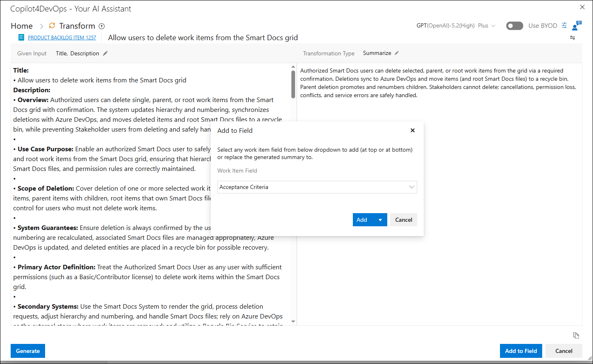
Task: Open the settings sliders icon beside Use BYOD
Action: [564, 25]
